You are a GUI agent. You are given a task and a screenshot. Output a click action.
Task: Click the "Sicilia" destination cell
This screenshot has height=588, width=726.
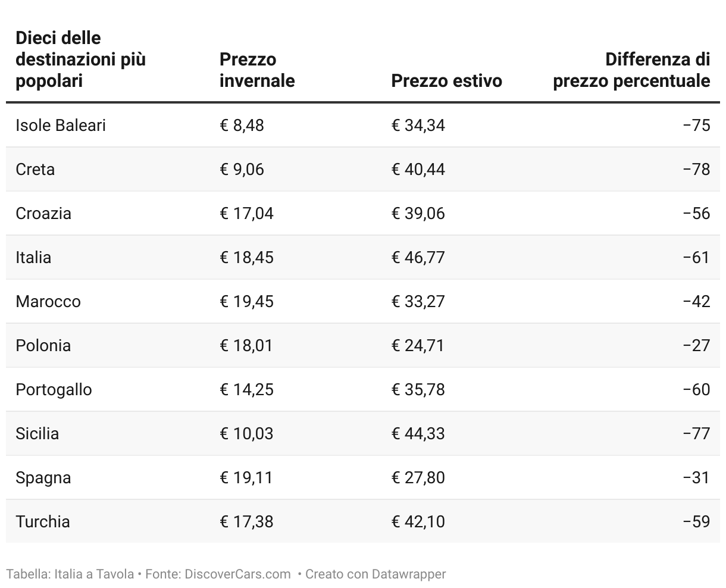[x=37, y=434]
